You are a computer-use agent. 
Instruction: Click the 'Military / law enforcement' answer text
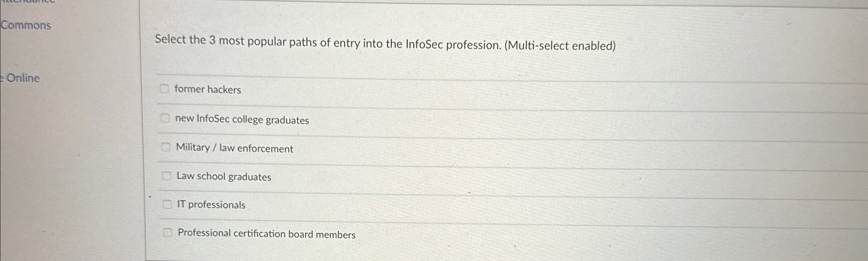tap(234, 148)
